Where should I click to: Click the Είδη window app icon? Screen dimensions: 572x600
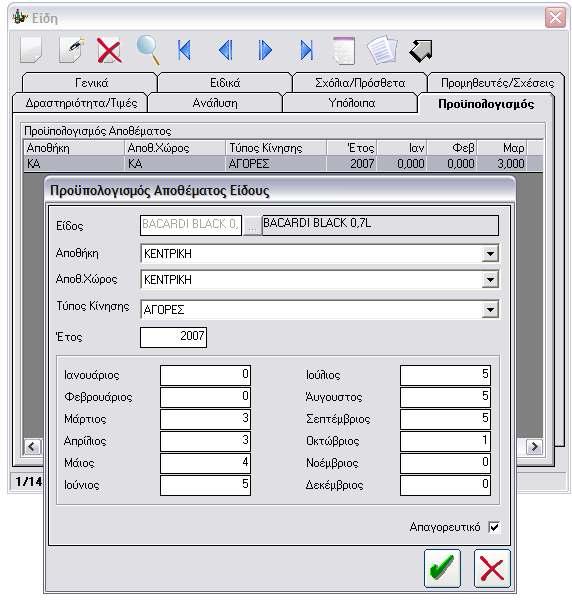point(20,17)
